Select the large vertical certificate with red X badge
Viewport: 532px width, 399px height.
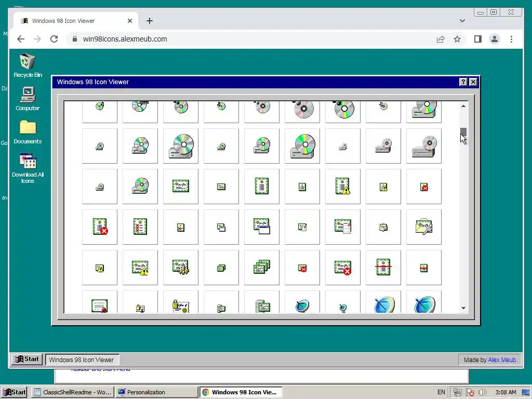point(100,227)
